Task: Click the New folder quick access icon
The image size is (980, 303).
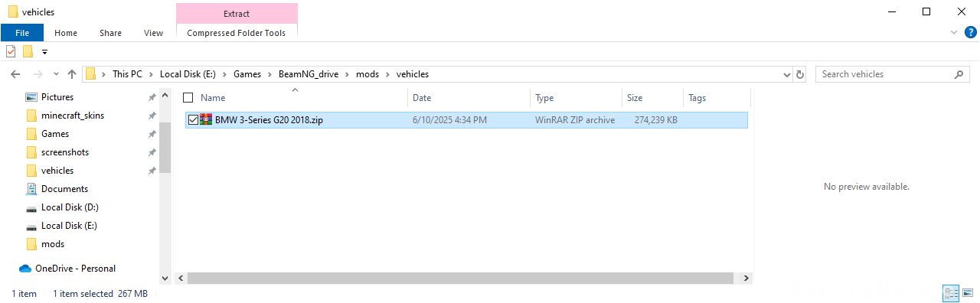Action: 28,51
